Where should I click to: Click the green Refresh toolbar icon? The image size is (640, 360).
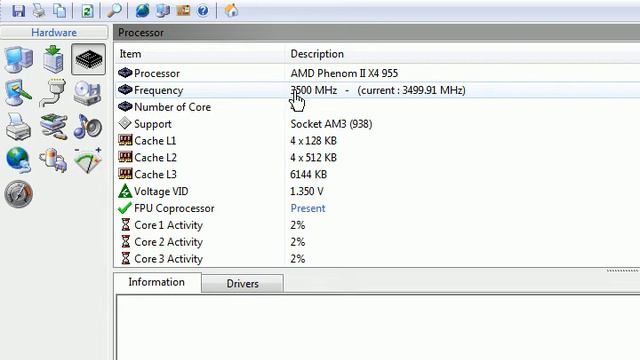[87, 11]
